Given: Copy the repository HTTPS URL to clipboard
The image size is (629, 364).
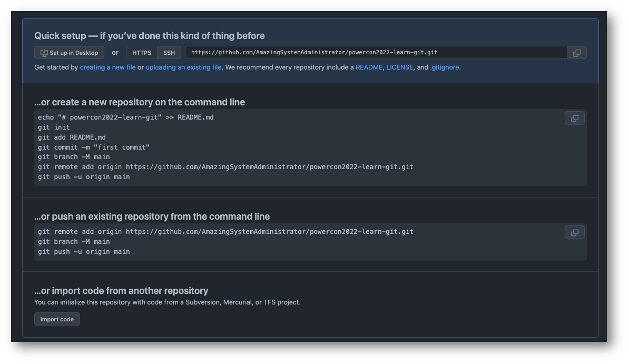Looking at the screenshot, I should (x=577, y=53).
